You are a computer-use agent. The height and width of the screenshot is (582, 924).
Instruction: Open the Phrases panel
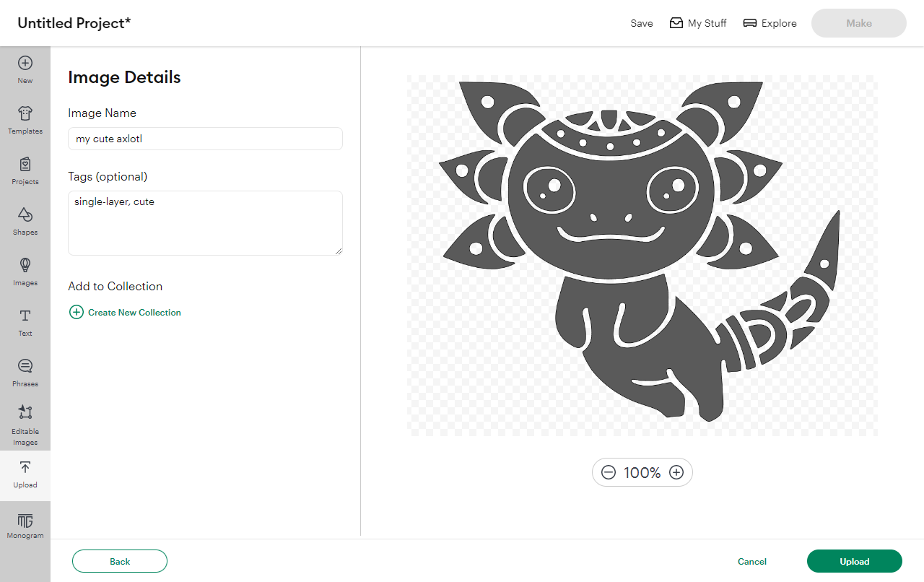pyautogui.click(x=25, y=373)
